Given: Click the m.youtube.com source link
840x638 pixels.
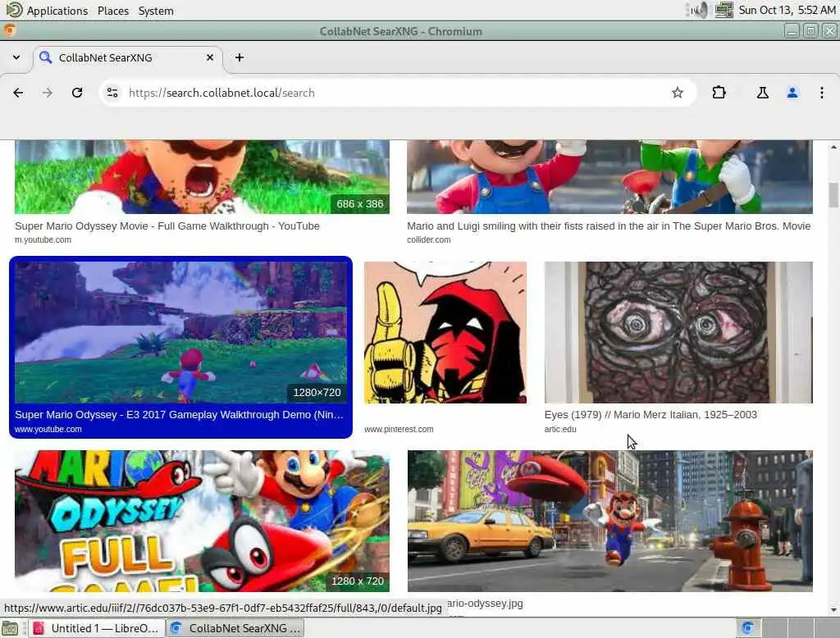Looking at the screenshot, I should point(43,240).
